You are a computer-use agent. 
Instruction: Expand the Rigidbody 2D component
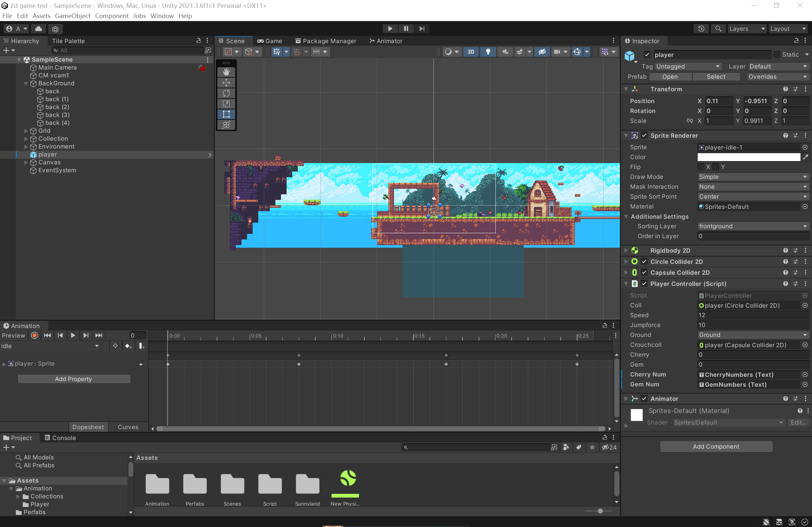626,250
